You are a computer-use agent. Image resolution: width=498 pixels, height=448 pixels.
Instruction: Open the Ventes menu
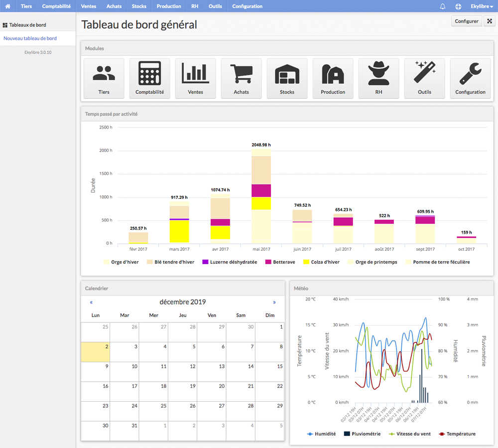(89, 6)
